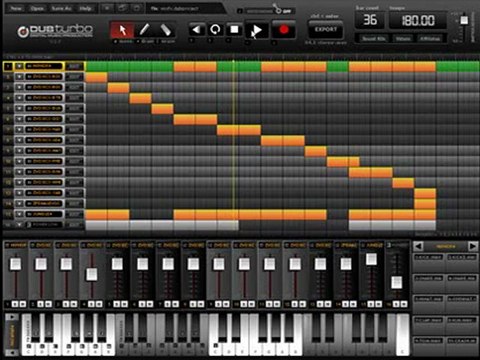The image size is (480, 360).
Task: Select the orange clip on track 4
Action: coord(140,98)
